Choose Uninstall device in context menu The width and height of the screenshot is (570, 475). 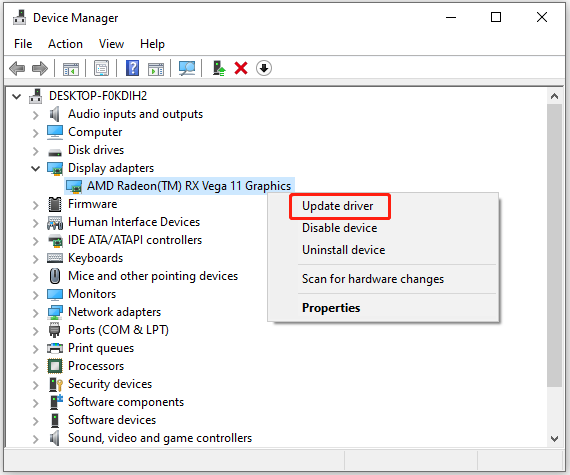(344, 250)
